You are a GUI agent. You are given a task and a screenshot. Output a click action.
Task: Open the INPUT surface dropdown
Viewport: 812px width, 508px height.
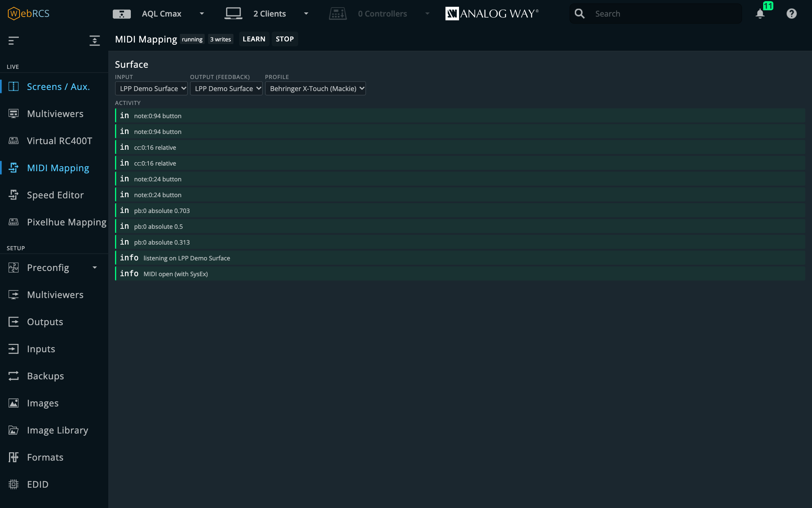tap(151, 88)
